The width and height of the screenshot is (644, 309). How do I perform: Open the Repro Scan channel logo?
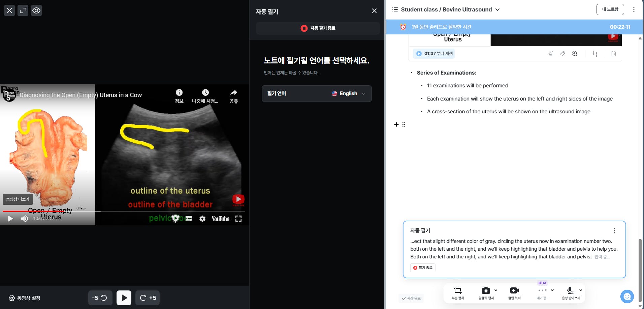point(9,95)
